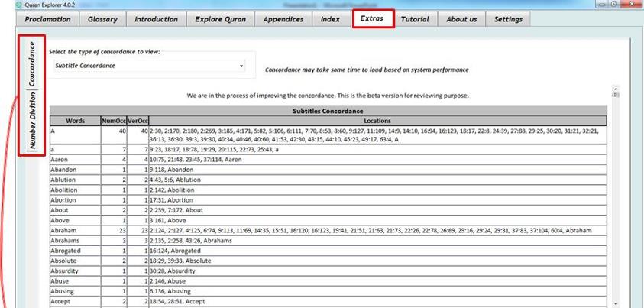Click the NumOcc column header
The height and width of the screenshot is (308, 644).
click(x=114, y=121)
